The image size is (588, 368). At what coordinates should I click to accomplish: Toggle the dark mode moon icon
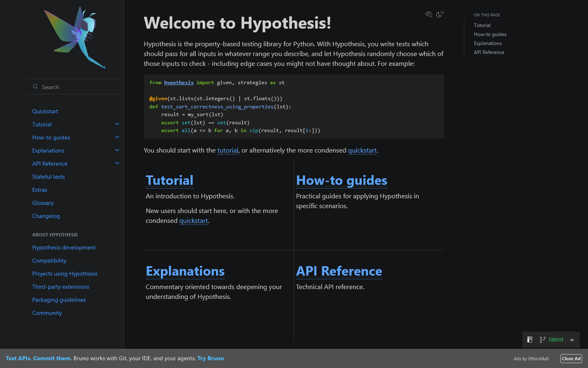pos(440,14)
